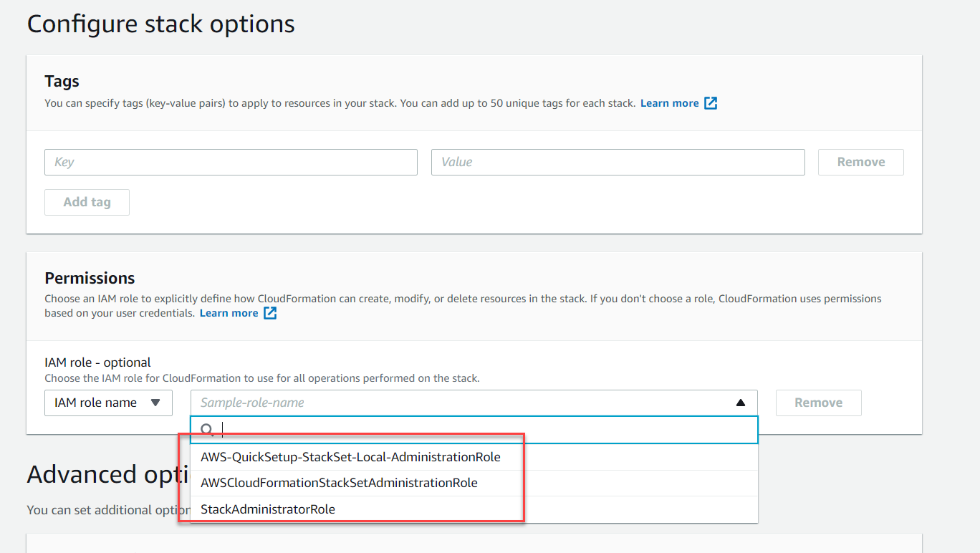980x553 pixels.
Task: Click into the tag Value field
Action: point(618,162)
